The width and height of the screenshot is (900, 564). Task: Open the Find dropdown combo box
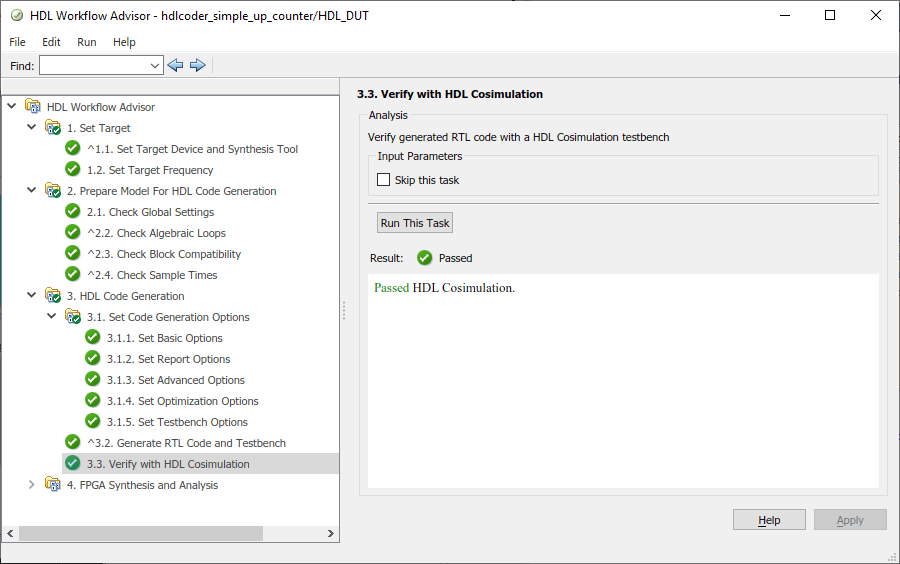tap(155, 65)
